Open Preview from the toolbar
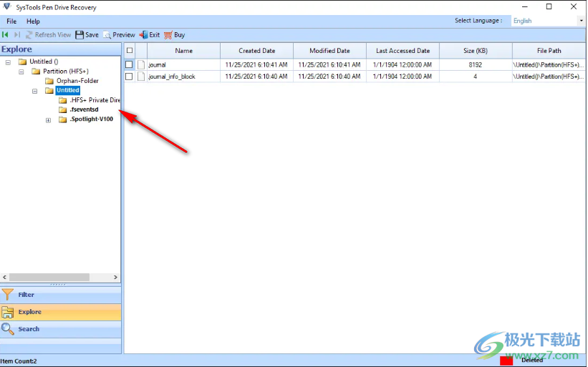Screen dimensions: 588x367 120,35
